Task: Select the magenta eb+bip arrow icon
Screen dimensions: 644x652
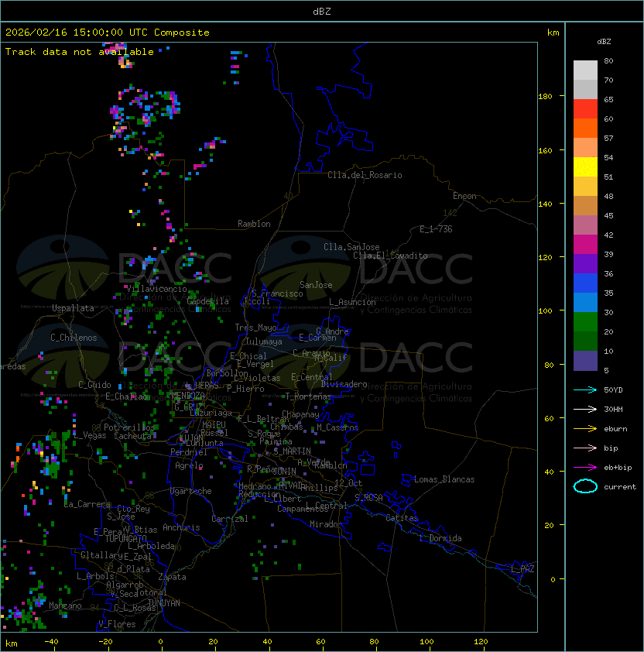Action: (x=585, y=467)
